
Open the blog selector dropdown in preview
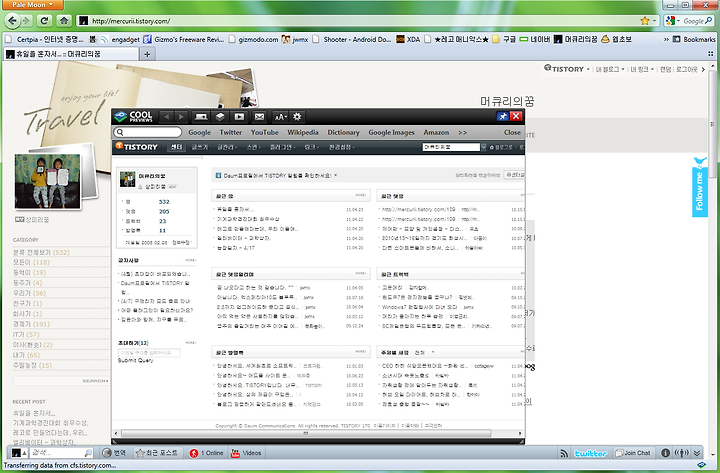click(483, 147)
